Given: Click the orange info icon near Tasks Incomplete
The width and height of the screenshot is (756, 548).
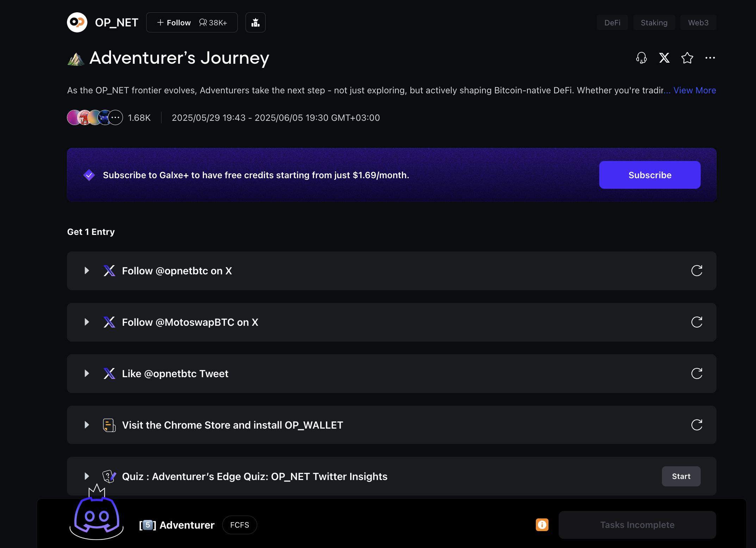Looking at the screenshot, I should click(x=542, y=525).
